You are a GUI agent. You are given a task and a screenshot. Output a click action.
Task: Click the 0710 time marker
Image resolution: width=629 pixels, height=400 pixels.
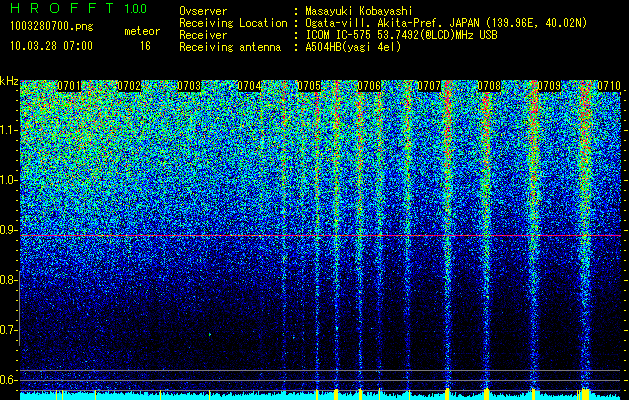(x=609, y=86)
